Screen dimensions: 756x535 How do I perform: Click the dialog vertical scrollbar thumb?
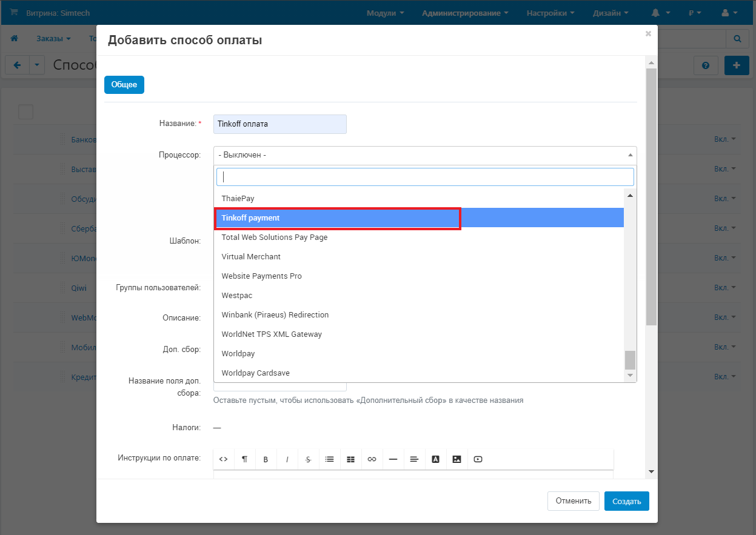click(x=651, y=197)
